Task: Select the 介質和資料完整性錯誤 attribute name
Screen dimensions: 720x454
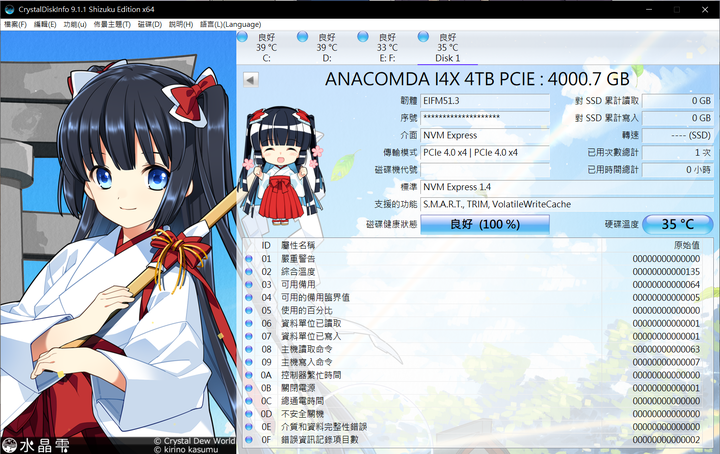Action: (324, 427)
